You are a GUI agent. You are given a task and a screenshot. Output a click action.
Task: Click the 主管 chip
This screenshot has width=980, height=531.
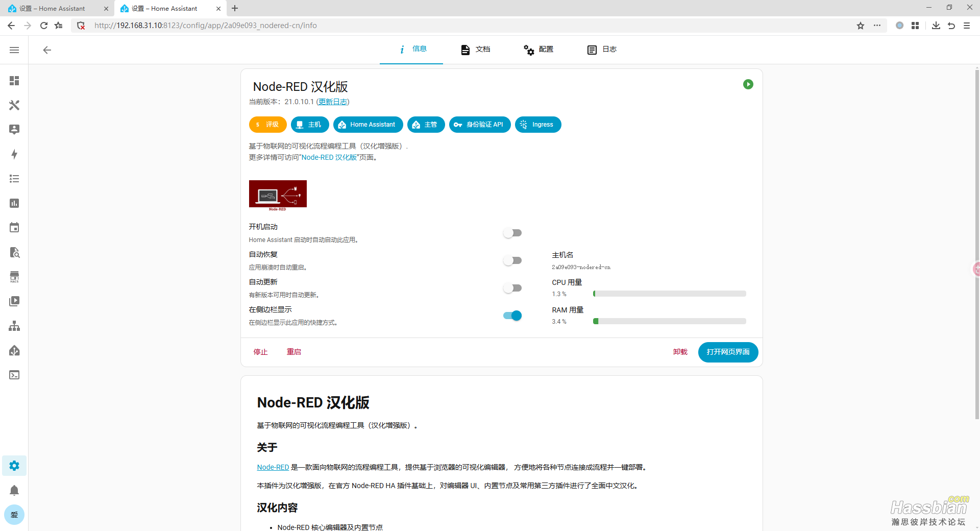(426, 125)
